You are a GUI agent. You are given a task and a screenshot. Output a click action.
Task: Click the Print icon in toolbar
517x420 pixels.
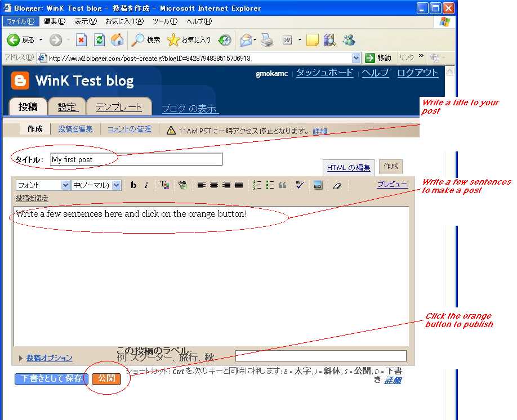267,40
